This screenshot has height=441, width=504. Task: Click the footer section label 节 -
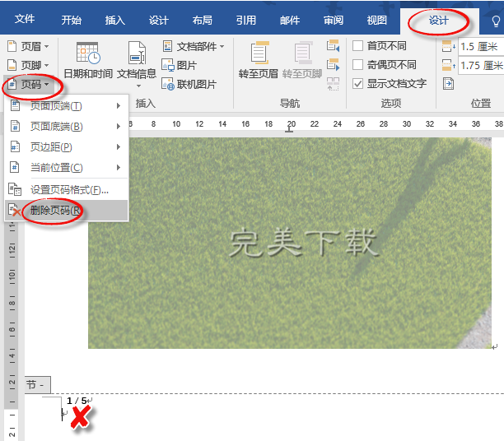point(37,384)
